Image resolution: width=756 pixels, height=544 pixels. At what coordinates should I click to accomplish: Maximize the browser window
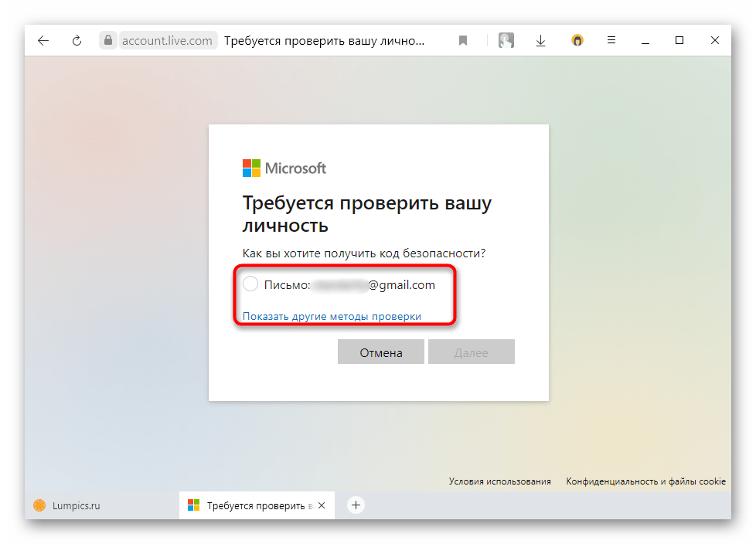click(x=679, y=40)
